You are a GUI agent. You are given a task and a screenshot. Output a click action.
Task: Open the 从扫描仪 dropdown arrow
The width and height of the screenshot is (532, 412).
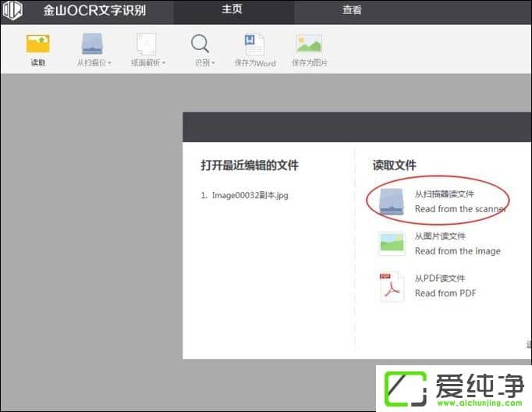click(x=109, y=63)
